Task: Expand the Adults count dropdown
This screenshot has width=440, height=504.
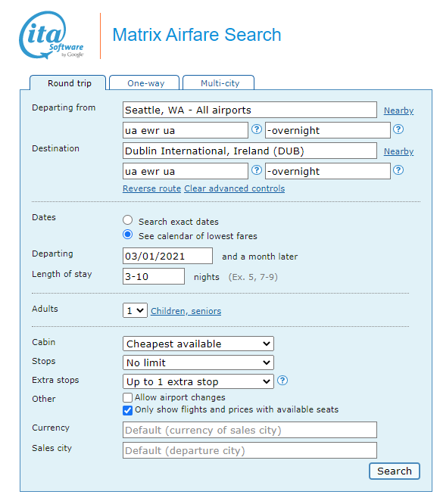Action: [x=135, y=310]
